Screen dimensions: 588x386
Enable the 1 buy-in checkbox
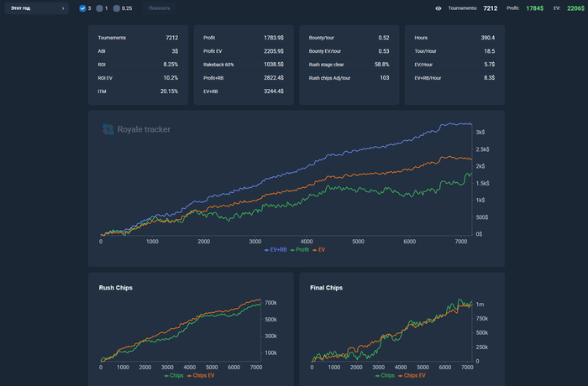click(99, 8)
